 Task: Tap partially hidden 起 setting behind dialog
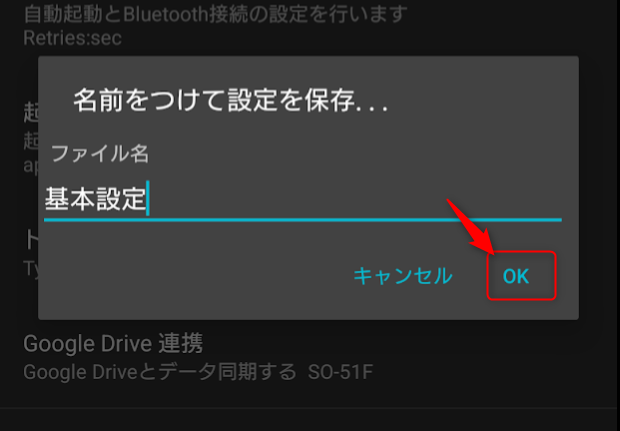(31, 113)
